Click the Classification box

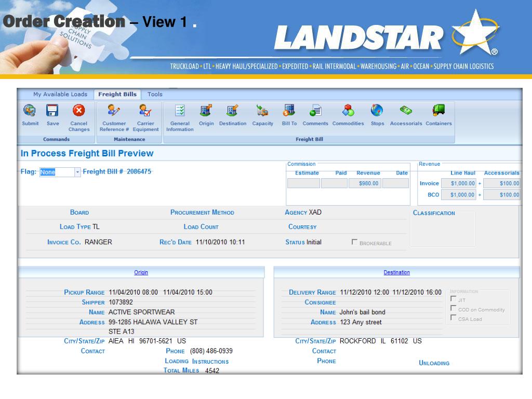point(443,229)
